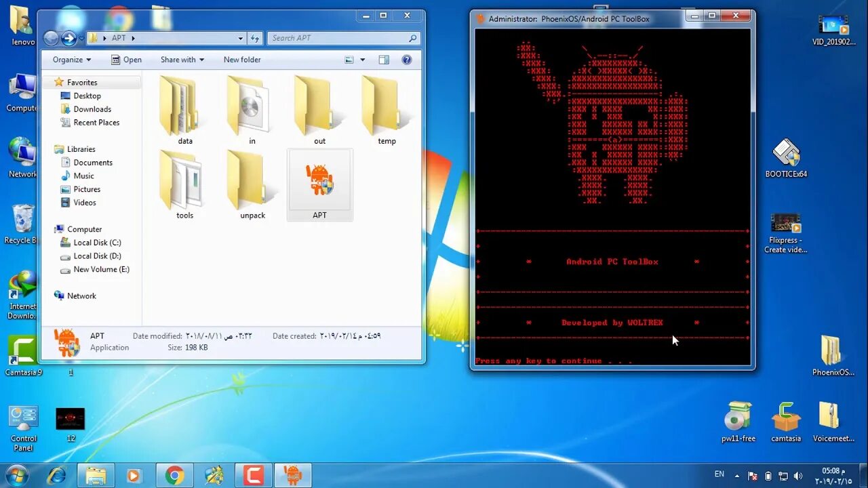Click Open in Explorer toolbar
868x488 pixels.
click(x=126, y=60)
